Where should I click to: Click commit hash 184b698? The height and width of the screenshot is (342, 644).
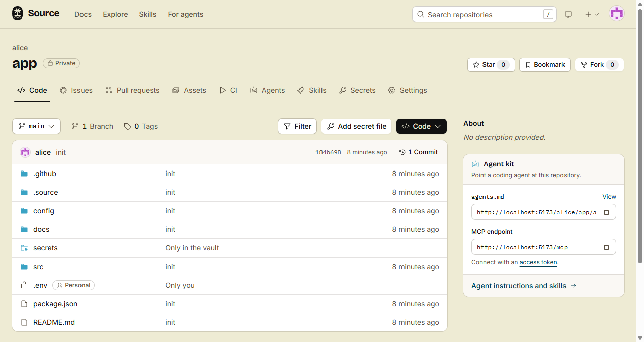click(x=328, y=152)
